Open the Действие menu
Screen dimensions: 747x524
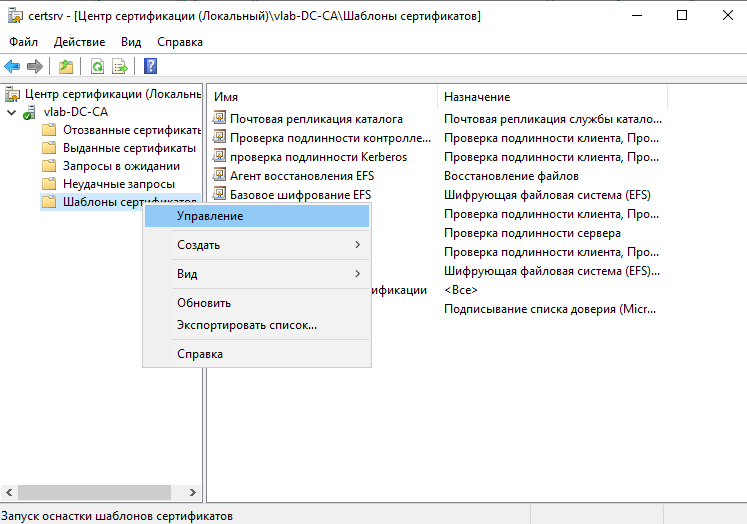[x=79, y=42]
